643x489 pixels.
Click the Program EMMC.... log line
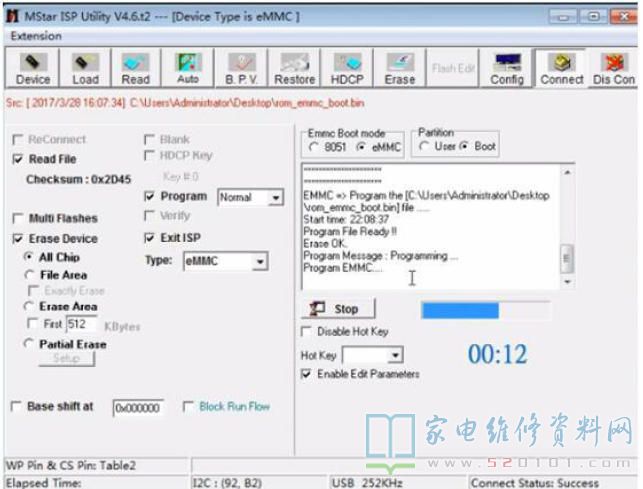tap(342, 268)
